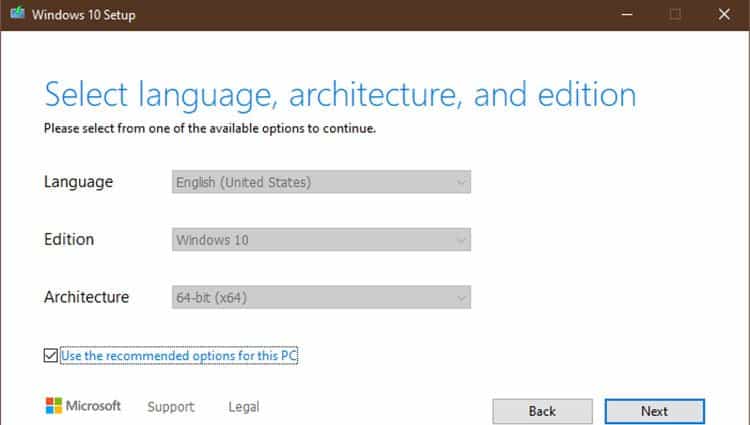Click the Edition label
Screen dimensions: 750x425
[x=69, y=240]
